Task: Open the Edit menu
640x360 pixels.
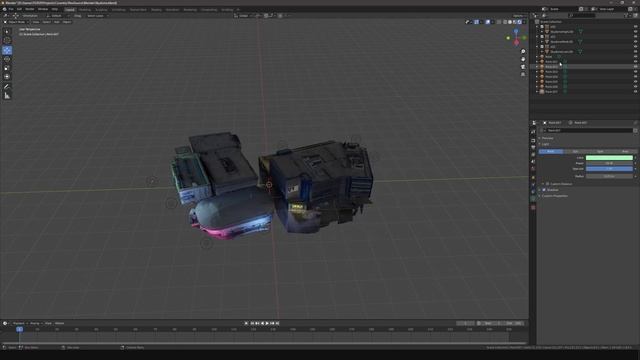Action: 19,9
